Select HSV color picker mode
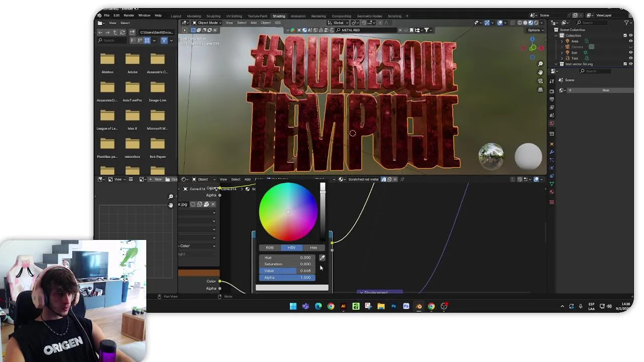644x362 pixels. point(291,248)
